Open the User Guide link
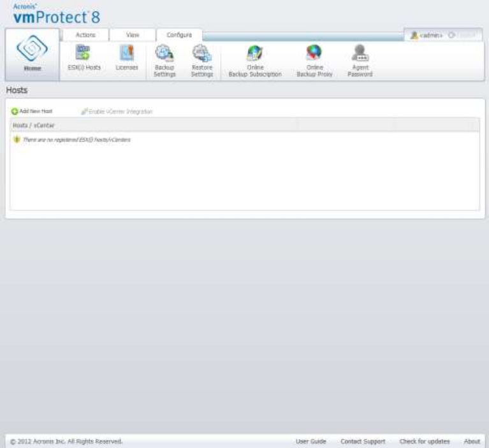 coord(311,441)
